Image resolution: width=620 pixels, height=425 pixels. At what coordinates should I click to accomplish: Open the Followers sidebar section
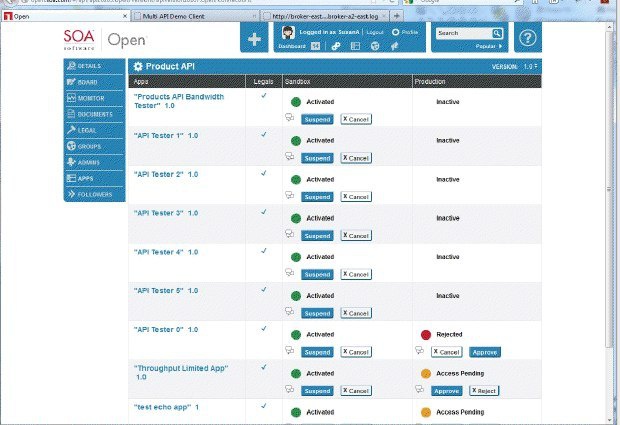tap(95, 195)
